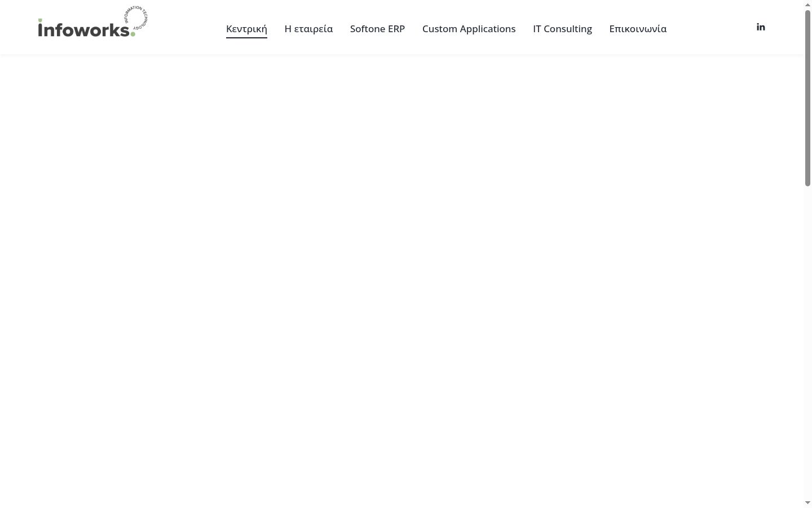The height and width of the screenshot is (508, 812).
Task: Click the Infoworks logo
Action: pos(93,22)
